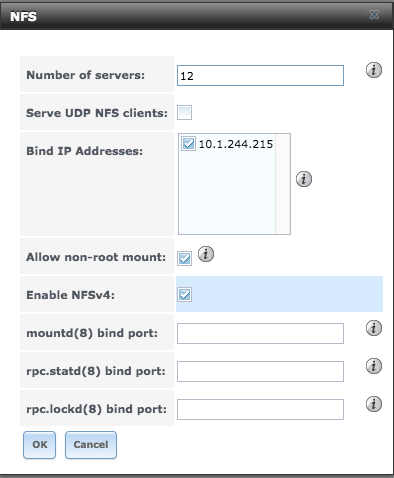The image size is (394, 478).
Task: Click the Bind IP Addresses list scrollbar
Action: (283, 184)
